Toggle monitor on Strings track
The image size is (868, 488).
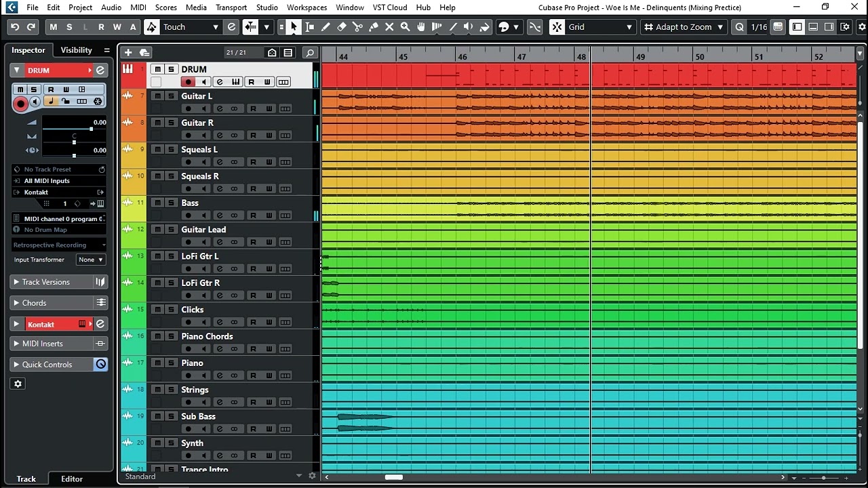pos(203,402)
